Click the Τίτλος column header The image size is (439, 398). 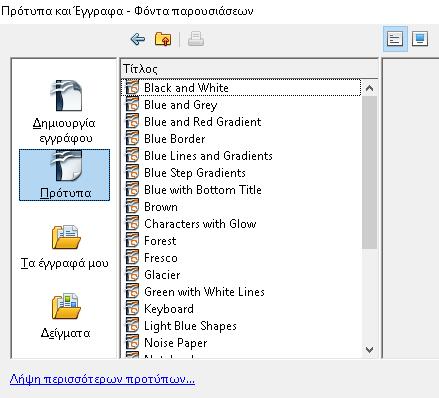249,69
